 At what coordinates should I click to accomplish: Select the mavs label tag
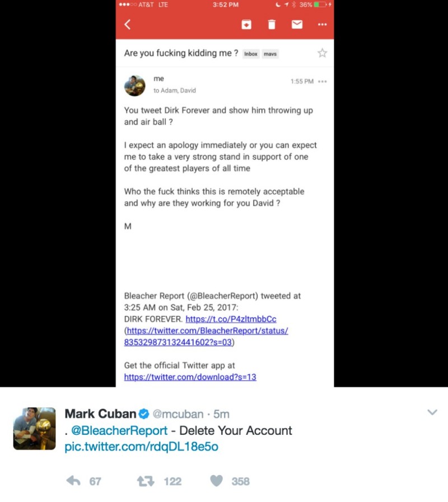(x=270, y=54)
